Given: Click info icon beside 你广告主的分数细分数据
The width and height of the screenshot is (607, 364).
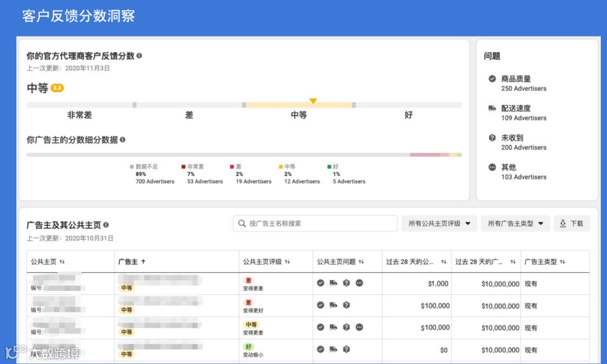Looking at the screenshot, I should (123, 140).
